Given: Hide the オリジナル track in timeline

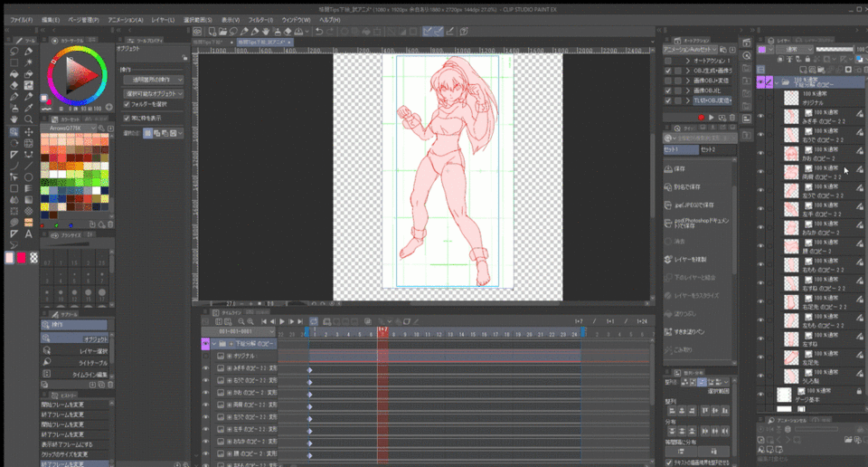Looking at the screenshot, I should [205, 357].
